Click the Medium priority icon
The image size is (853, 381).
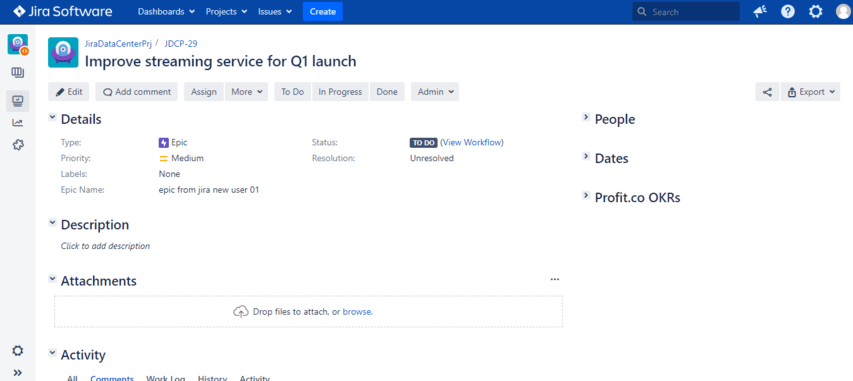point(163,158)
